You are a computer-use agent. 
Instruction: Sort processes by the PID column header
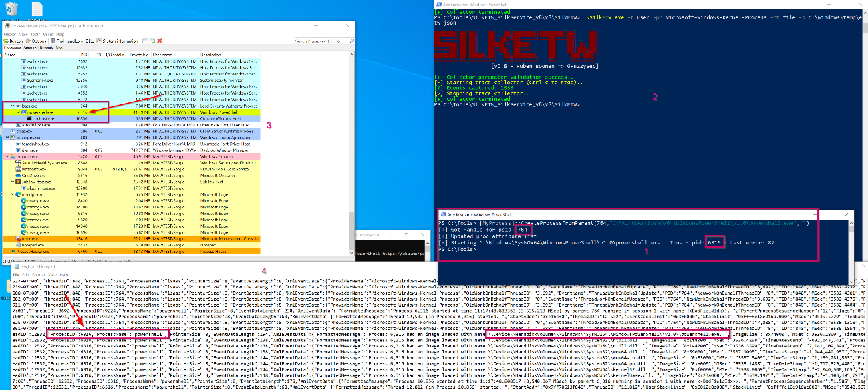(83, 55)
